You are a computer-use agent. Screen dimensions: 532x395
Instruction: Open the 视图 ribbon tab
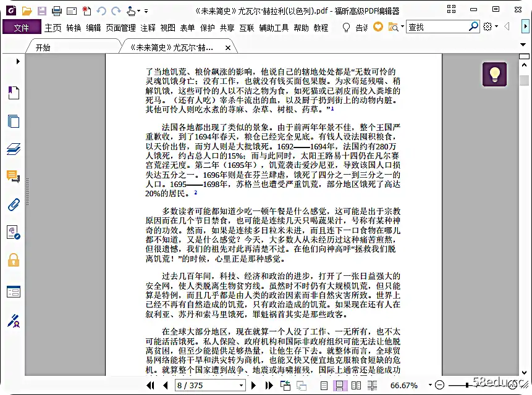(x=167, y=28)
